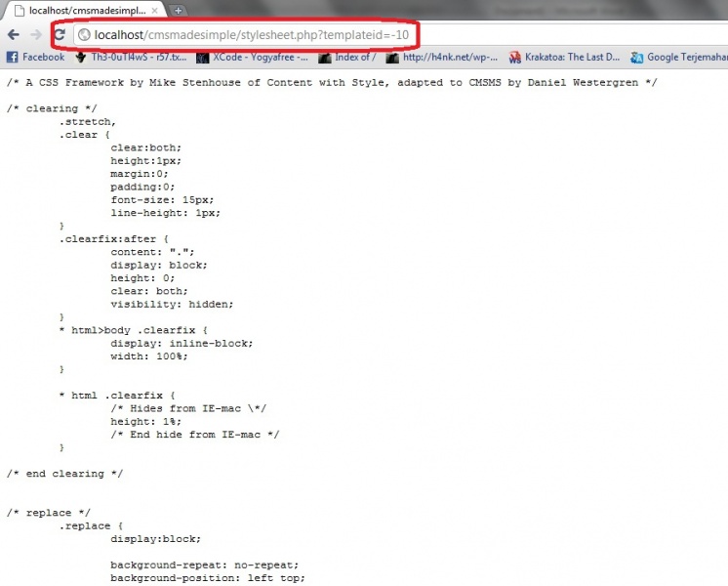Click the 'height: 0;' line

(142, 278)
